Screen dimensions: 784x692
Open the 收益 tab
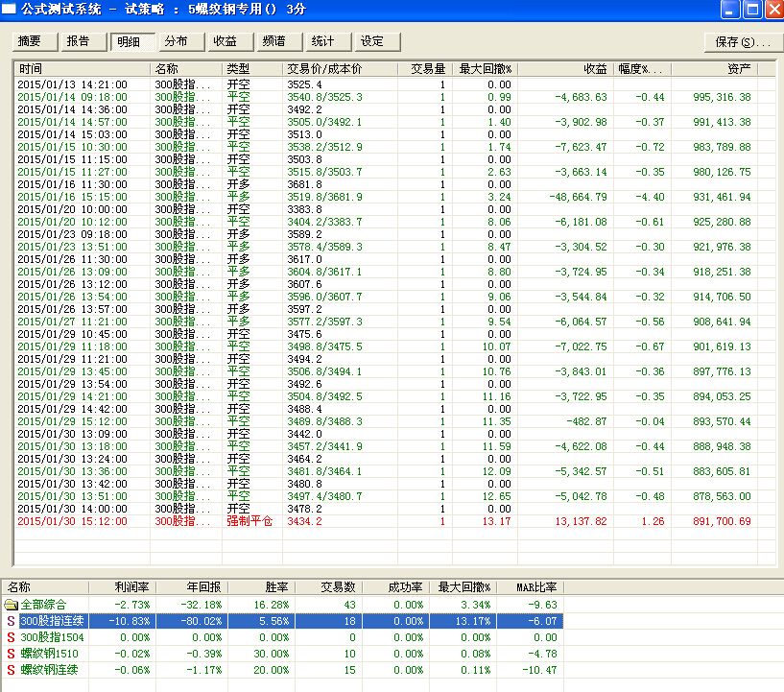tap(226, 42)
